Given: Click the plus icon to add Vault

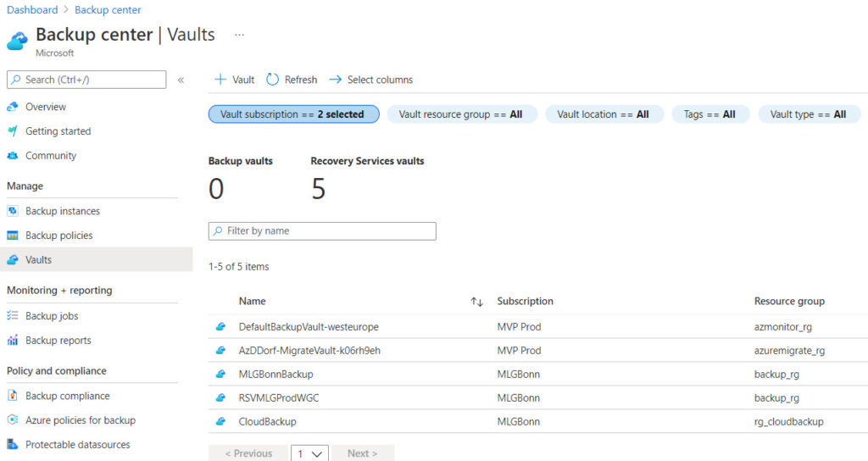Looking at the screenshot, I should pyautogui.click(x=220, y=79).
